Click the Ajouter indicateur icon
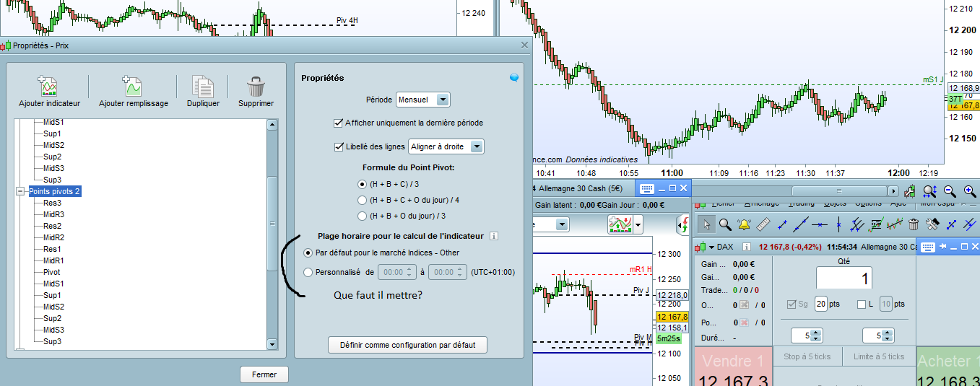The image size is (980, 386). click(x=48, y=86)
